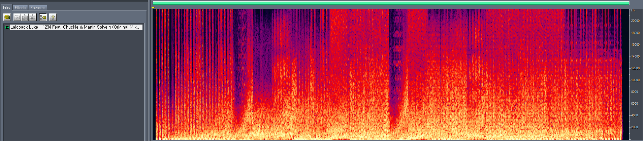
Task: Toggle the advanced options gear icon
Action: (43, 17)
